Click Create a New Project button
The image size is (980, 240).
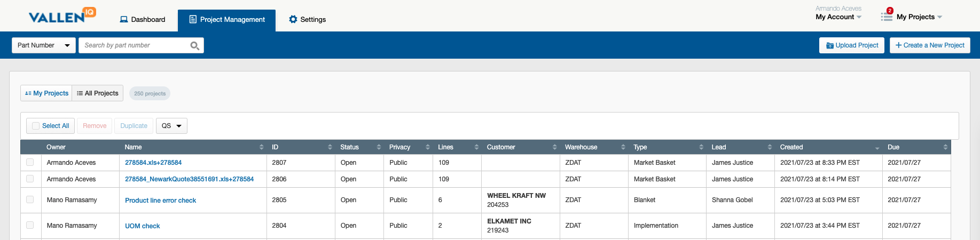[930, 45]
